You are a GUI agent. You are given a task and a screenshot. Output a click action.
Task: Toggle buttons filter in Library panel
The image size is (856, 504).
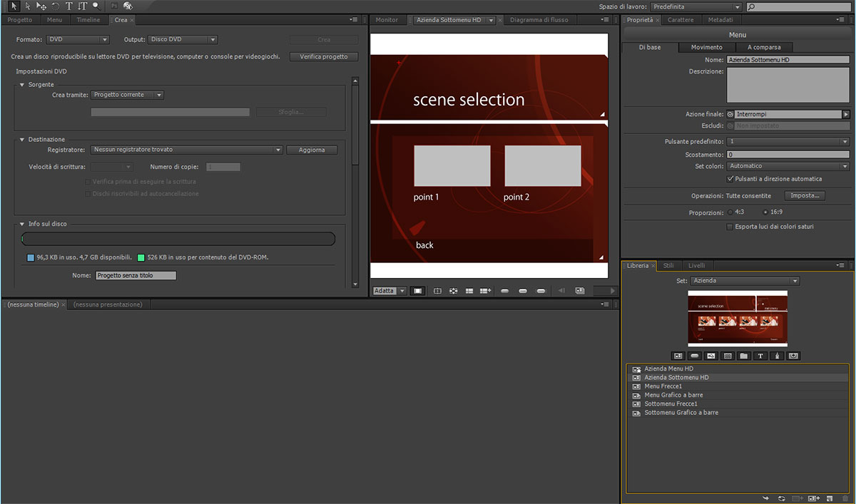pos(695,355)
